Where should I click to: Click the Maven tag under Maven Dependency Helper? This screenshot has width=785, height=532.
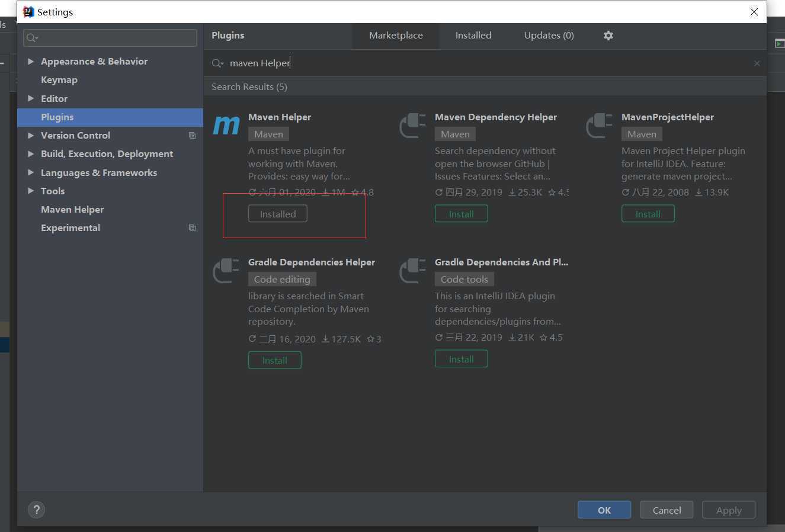(x=455, y=134)
